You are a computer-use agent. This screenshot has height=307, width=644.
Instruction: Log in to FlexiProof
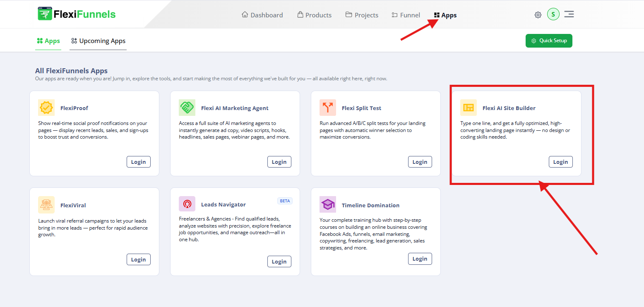(x=139, y=162)
